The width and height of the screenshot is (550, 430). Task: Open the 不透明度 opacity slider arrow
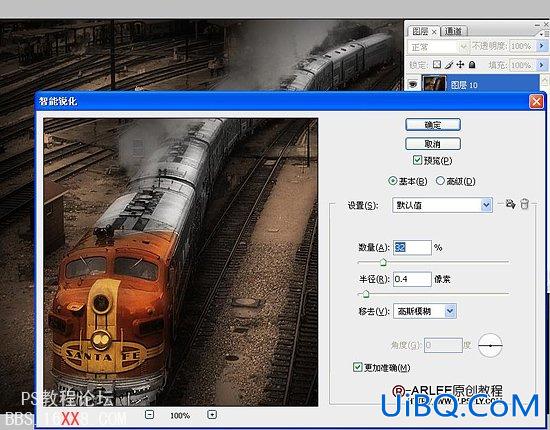coord(541,46)
